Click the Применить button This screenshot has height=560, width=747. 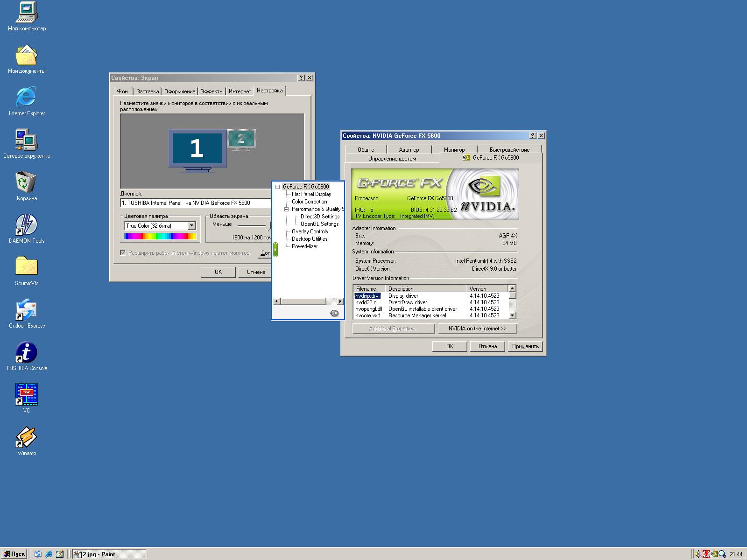click(525, 346)
